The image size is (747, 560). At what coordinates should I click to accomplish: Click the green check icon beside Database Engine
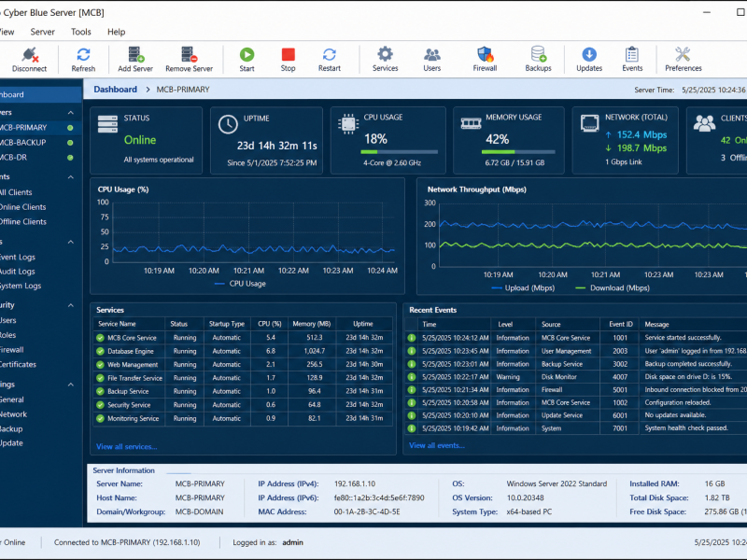tap(100, 351)
